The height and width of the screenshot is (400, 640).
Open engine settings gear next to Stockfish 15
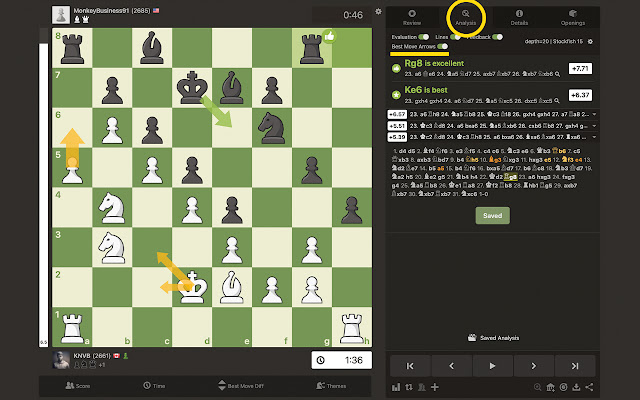(x=590, y=42)
